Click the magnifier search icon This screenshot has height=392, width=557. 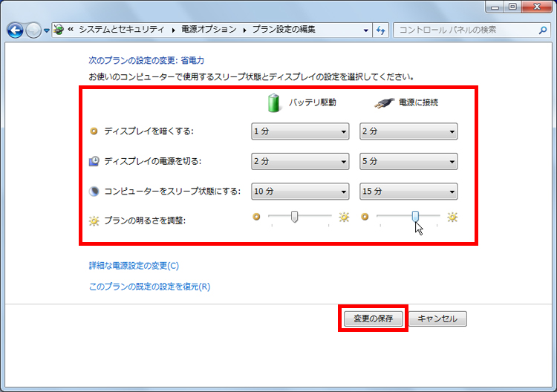click(x=542, y=30)
